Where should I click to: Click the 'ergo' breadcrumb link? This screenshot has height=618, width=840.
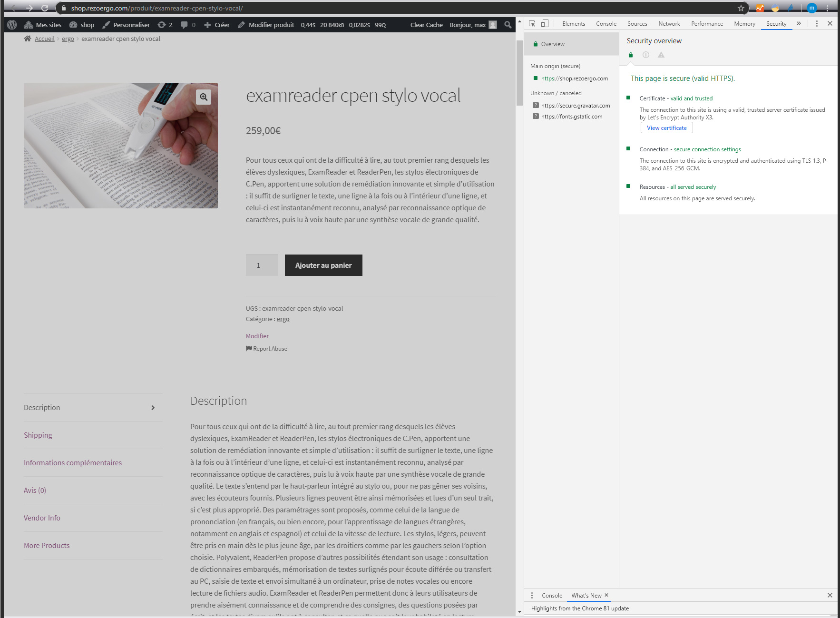click(x=68, y=39)
